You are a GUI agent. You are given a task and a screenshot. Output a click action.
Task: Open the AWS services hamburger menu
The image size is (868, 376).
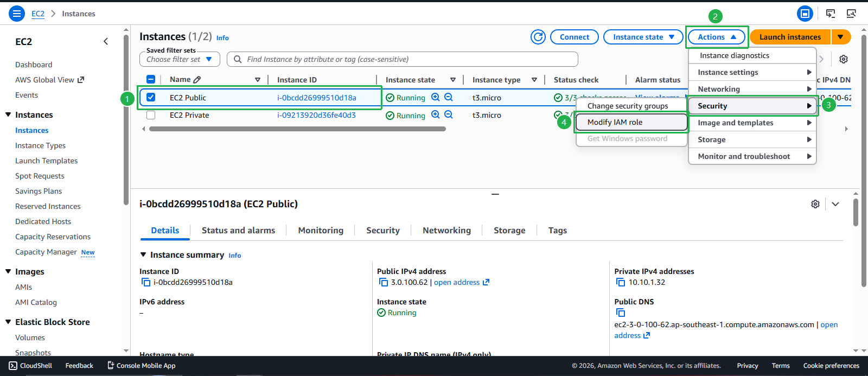(17, 14)
